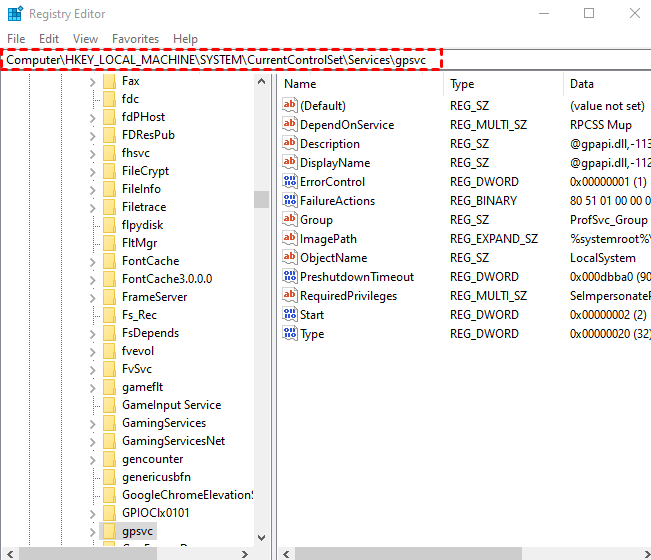Click the FrameServer folder icon

coord(110,297)
